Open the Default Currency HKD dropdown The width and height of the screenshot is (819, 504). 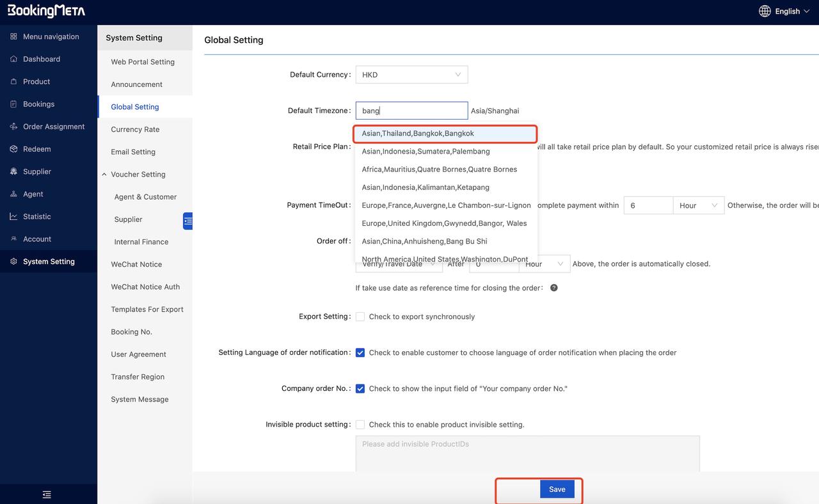click(411, 75)
